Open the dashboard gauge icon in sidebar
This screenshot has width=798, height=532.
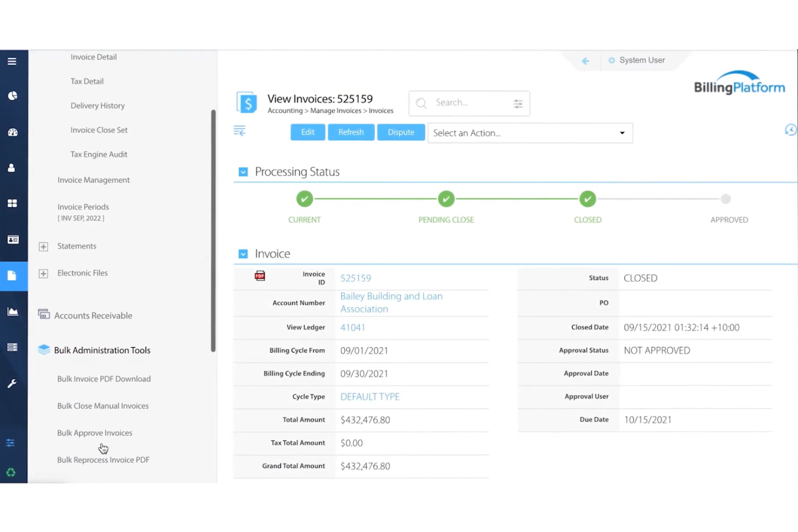(x=13, y=132)
